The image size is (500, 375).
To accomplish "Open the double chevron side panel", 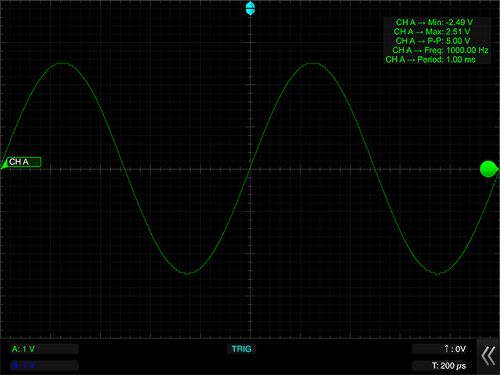I will pos(488,356).
